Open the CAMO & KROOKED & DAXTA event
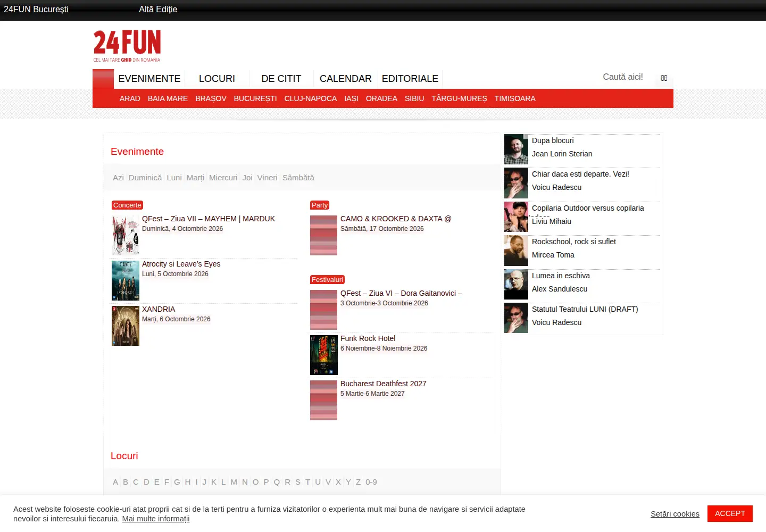This screenshot has height=532, width=766. [396, 219]
